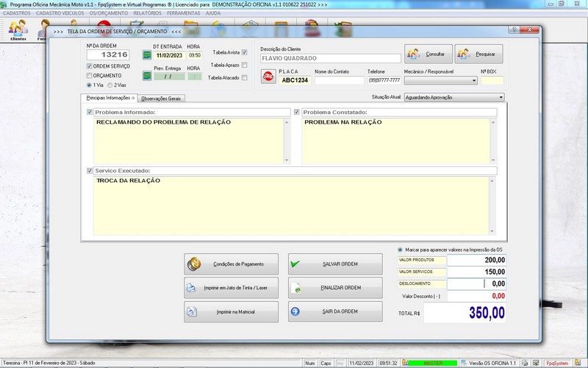The height and width of the screenshot is (368, 588).
Task: Click the user icon beside MASTER indicator
Action: [405, 363]
